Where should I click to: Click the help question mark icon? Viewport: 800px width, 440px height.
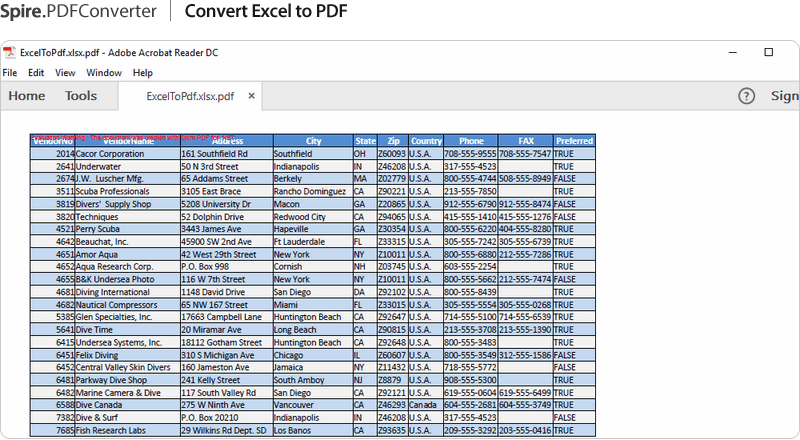point(746,95)
